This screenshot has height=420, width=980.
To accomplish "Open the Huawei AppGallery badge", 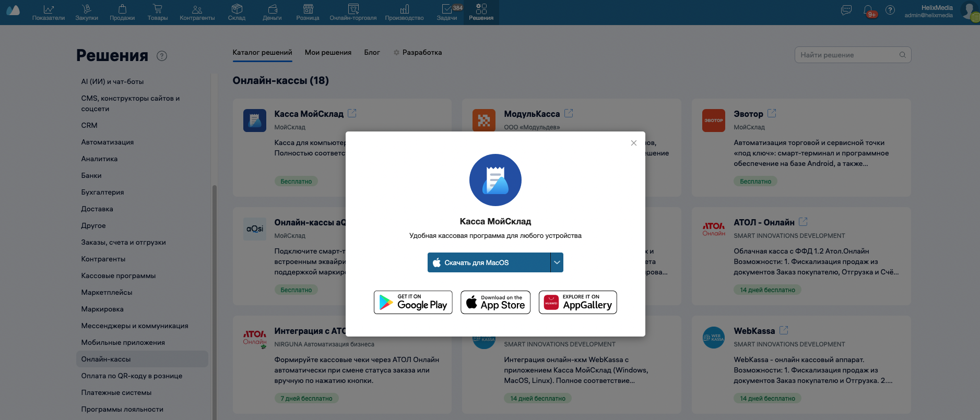I will (x=578, y=303).
